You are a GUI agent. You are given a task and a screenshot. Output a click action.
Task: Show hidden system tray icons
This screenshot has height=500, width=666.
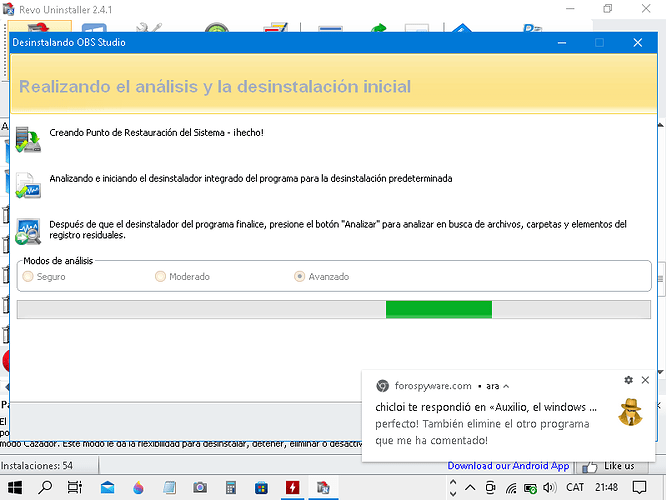coord(470,487)
